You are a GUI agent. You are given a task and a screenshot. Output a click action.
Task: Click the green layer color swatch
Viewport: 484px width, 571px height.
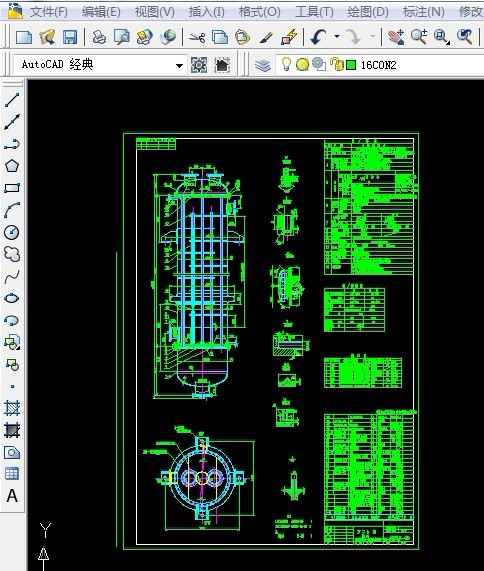point(351,65)
